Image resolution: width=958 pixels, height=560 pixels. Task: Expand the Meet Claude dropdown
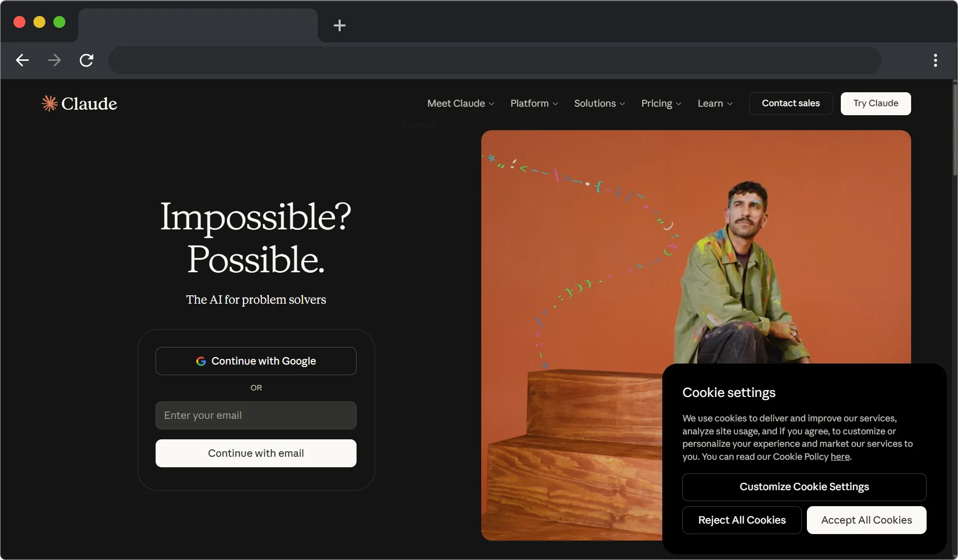click(460, 103)
